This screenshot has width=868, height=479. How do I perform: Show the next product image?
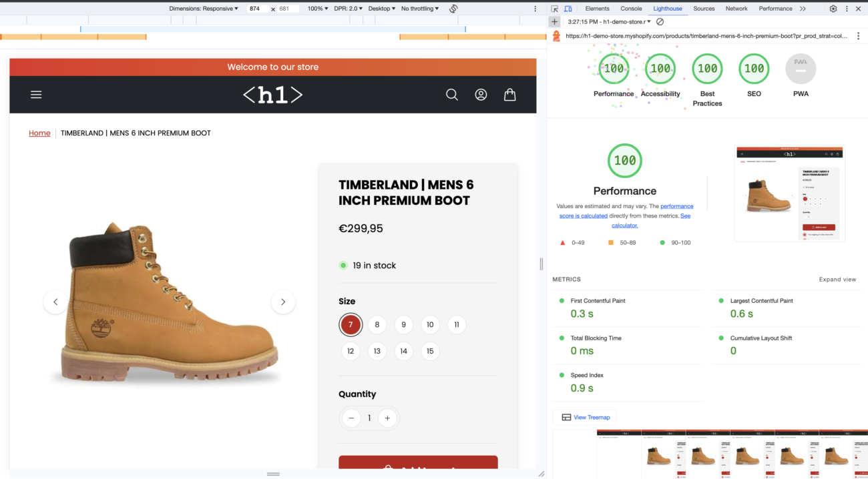(283, 302)
